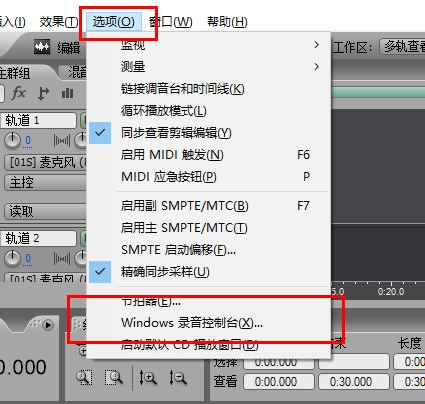Click the small round arrow button above time display
This screenshot has height=404, width=425.
(x=48, y=325)
